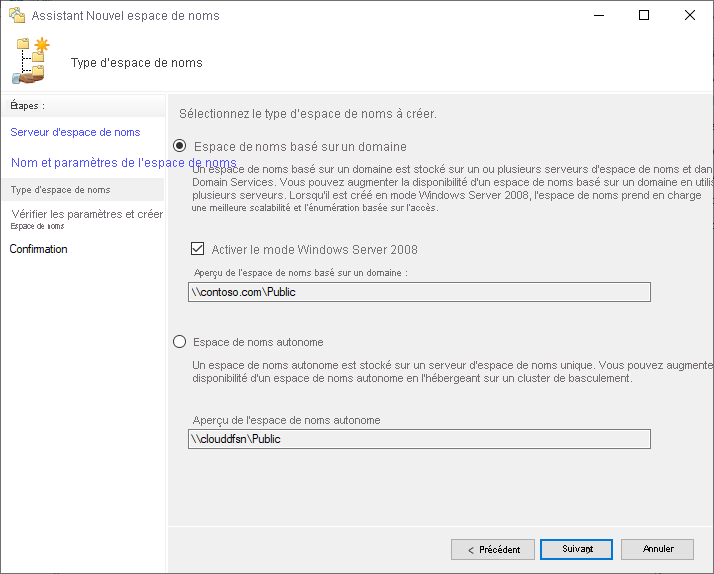Click the domain namespace description paragraph
The image size is (714, 574).
[452, 188]
